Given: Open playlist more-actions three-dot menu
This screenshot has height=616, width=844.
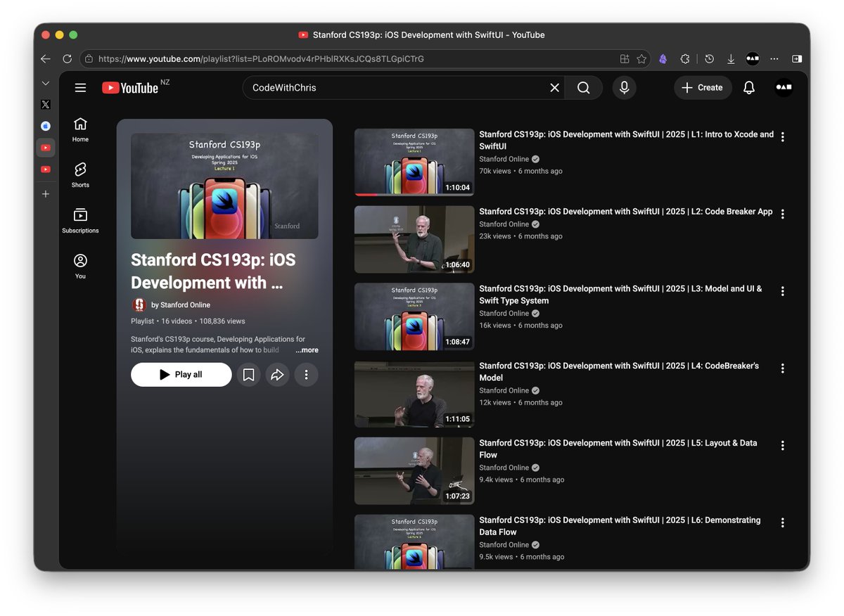Looking at the screenshot, I should pyautogui.click(x=306, y=375).
